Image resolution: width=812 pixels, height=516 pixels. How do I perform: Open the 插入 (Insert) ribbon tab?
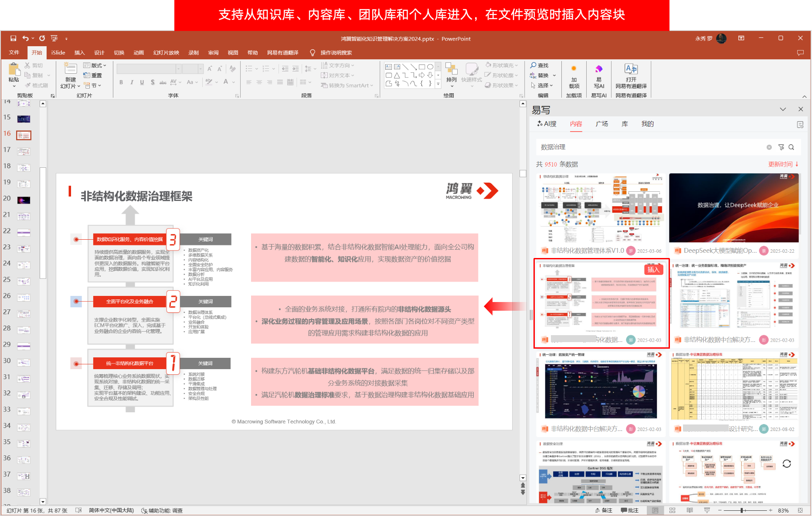point(79,52)
